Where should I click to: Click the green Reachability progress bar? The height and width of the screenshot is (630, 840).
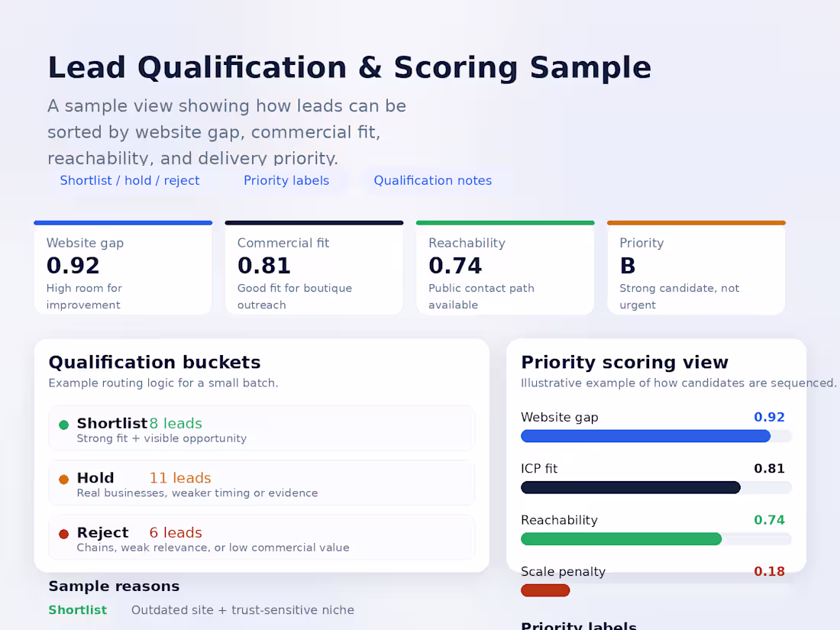pos(621,539)
